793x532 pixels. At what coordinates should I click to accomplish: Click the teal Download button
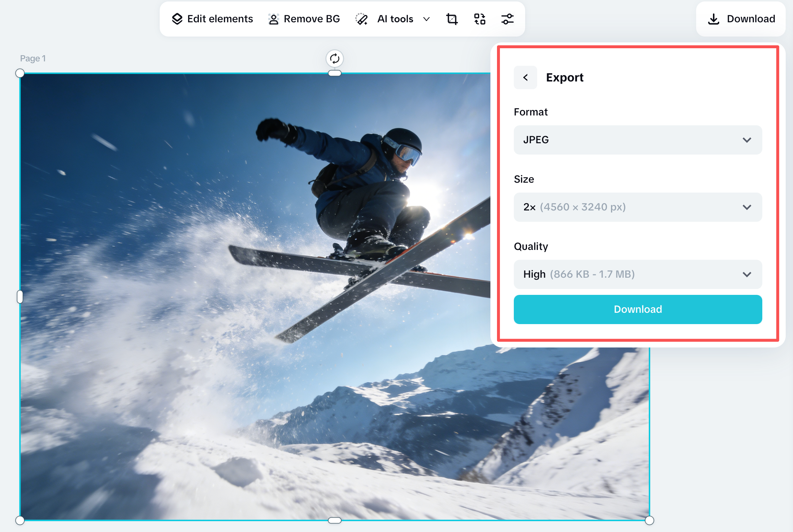click(x=638, y=309)
